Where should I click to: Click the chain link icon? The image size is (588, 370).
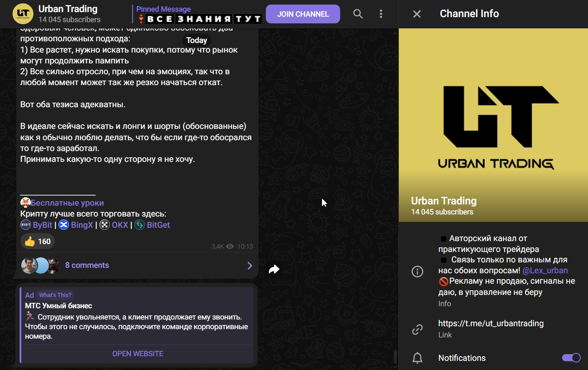(417, 330)
